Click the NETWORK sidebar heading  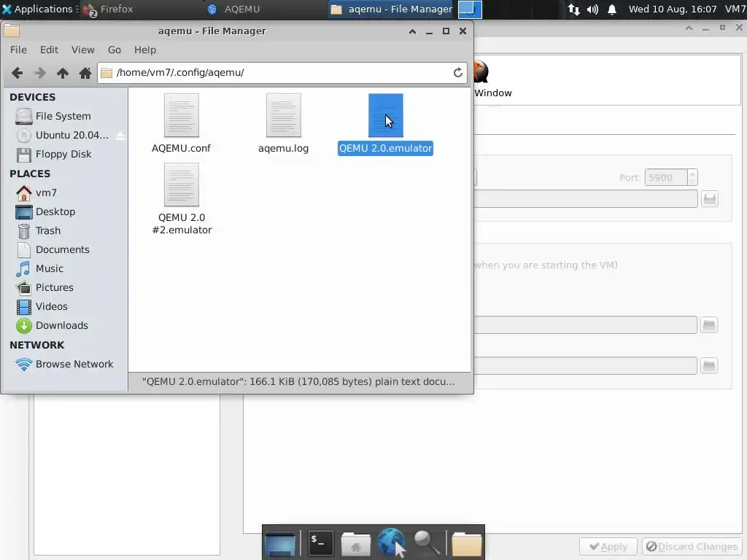click(x=36, y=345)
